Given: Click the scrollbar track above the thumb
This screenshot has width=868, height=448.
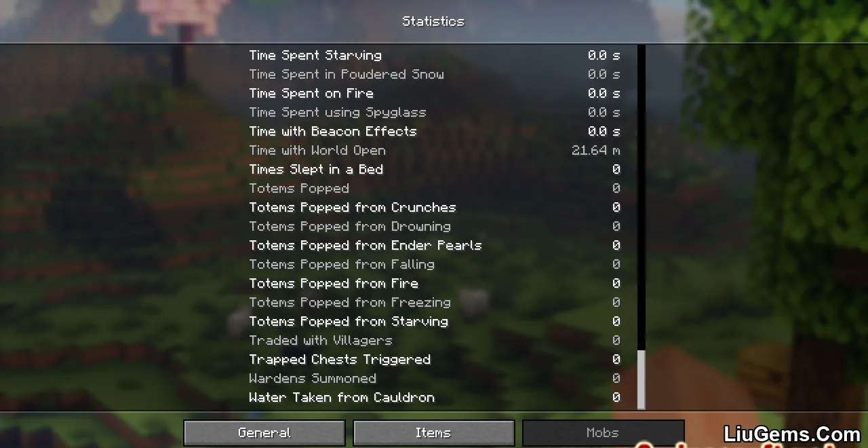Looking at the screenshot, I should pyautogui.click(x=642, y=197).
